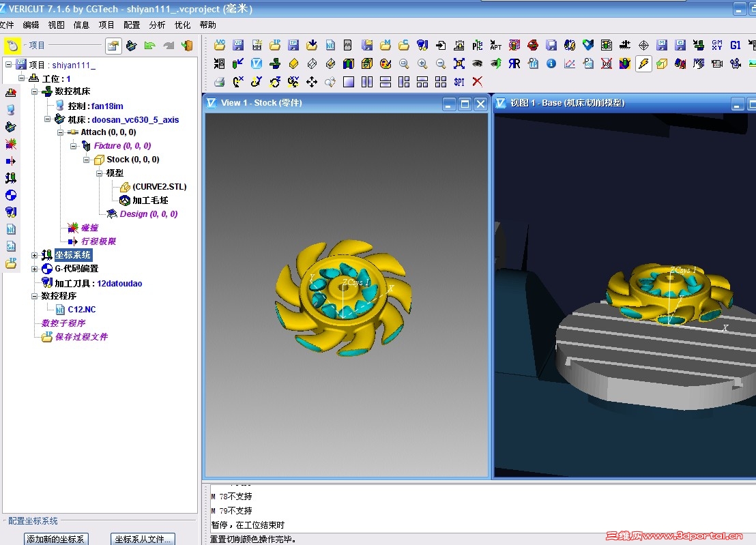756x545 pixels.
Task: Click the color palette toolbar icon
Action: (386, 63)
